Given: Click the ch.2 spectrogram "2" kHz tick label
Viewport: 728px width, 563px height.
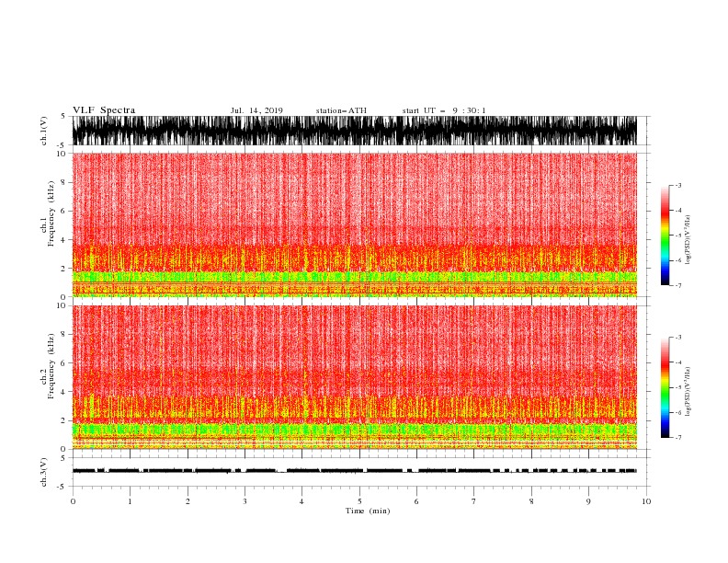Looking at the screenshot, I should pos(63,420).
